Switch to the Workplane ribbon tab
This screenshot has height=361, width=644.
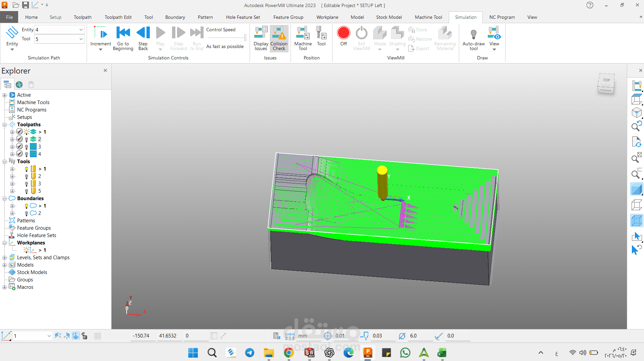[327, 17]
